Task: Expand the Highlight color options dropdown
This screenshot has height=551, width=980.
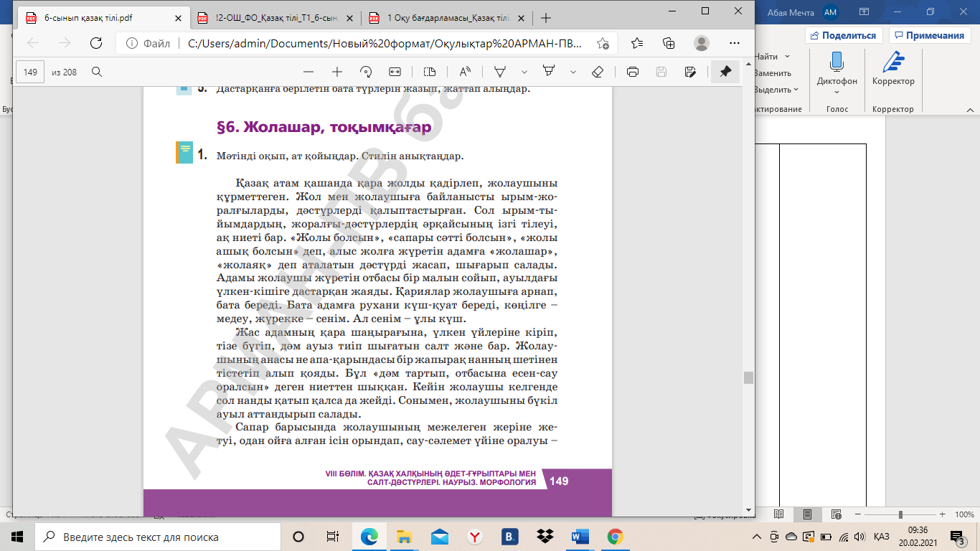Action: pos(573,72)
